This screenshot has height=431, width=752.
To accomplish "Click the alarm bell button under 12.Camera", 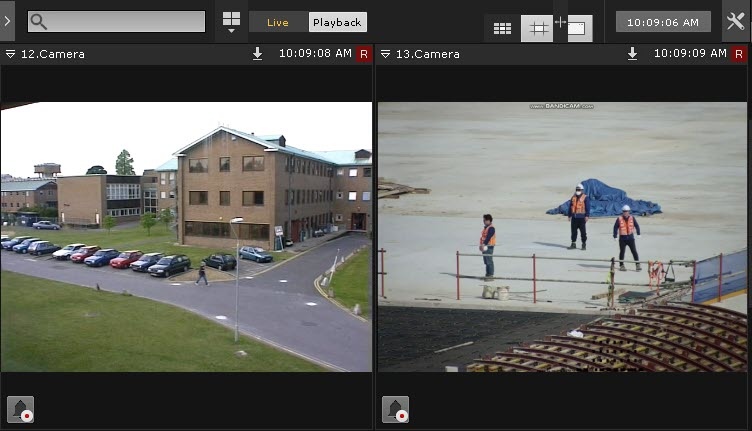I will [21, 409].
